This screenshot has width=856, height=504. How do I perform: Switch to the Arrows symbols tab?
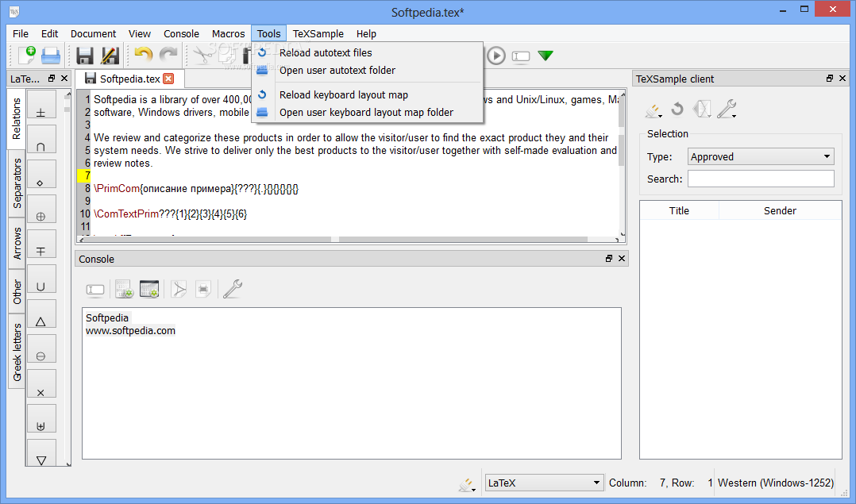17,244
